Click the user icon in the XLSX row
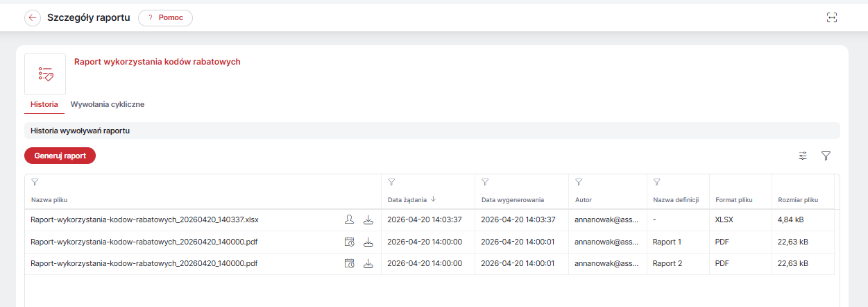868x307 pixels. [x=350, y=219]
